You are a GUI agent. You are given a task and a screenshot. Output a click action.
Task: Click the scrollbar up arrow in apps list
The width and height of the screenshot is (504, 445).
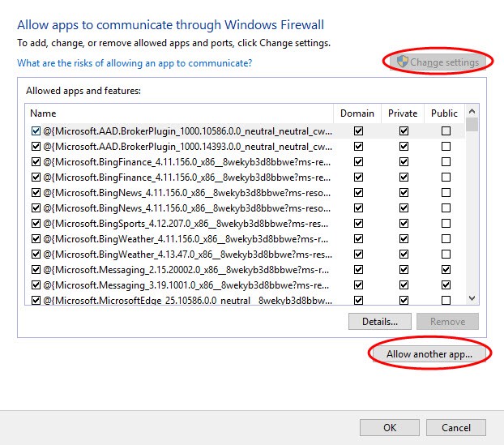click(x=472, y=111)
